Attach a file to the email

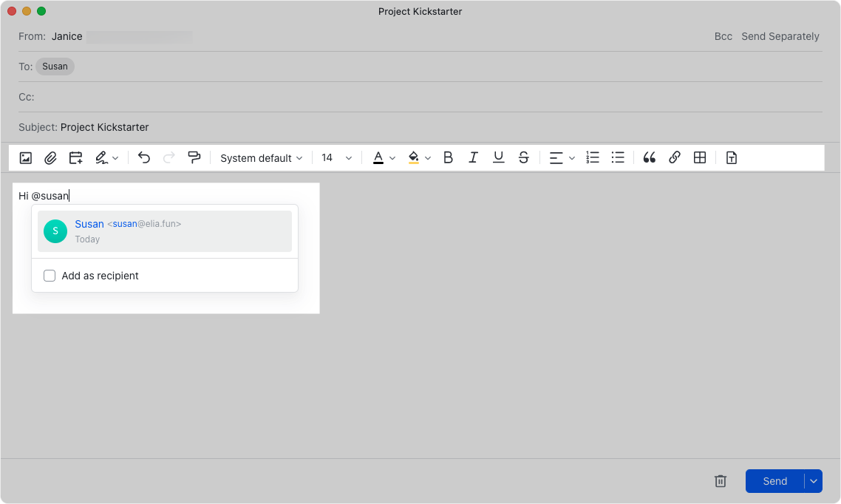[50, 157]
